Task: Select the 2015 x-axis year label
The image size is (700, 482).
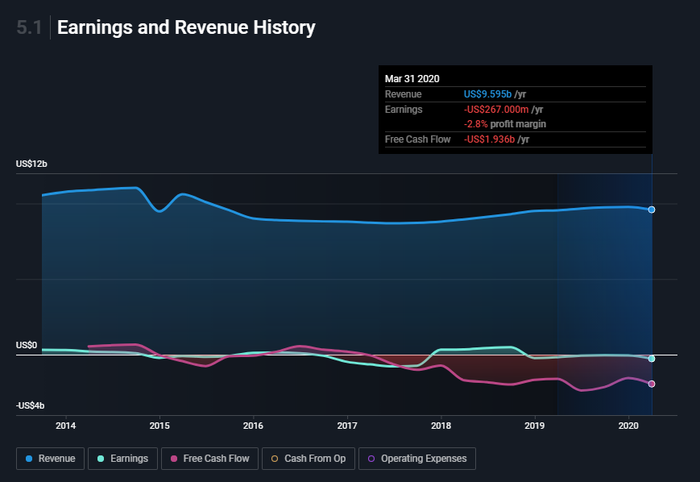Action: (159, 425)
